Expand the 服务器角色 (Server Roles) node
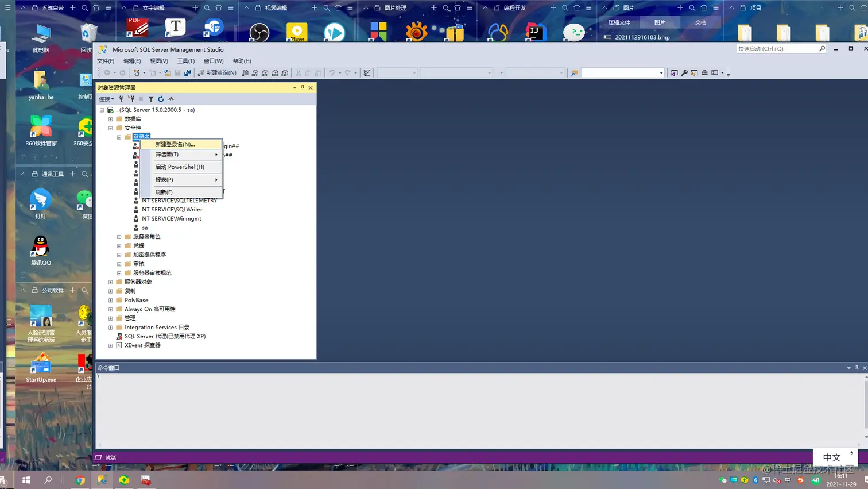This screenshot has width=868, height=489. [x=119, y=237]
